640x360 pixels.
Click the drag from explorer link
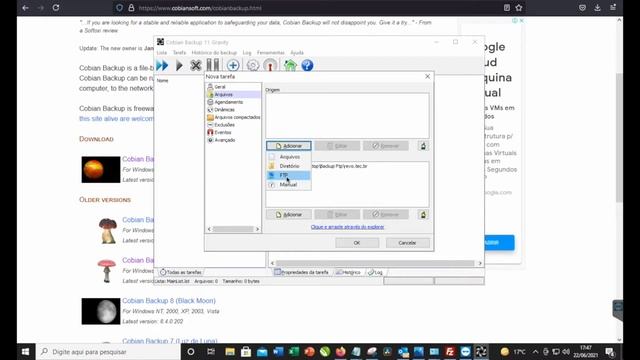(x=347, y=227)
